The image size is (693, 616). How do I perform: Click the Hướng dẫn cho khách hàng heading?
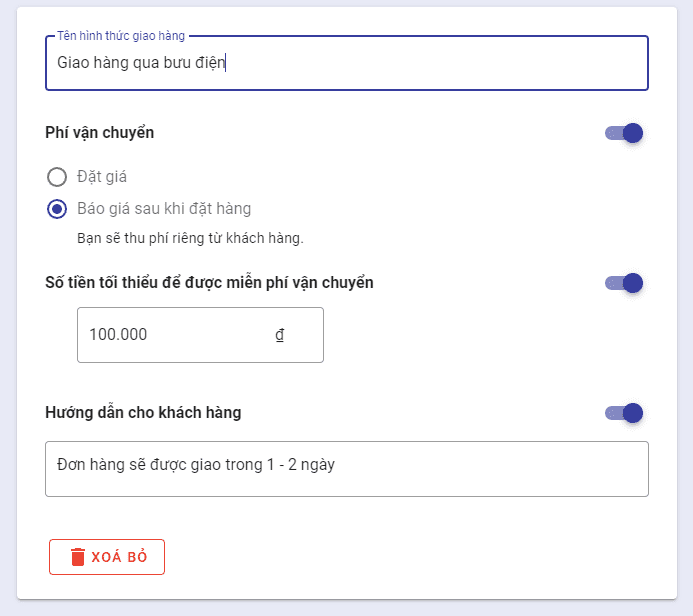(143, 413)
